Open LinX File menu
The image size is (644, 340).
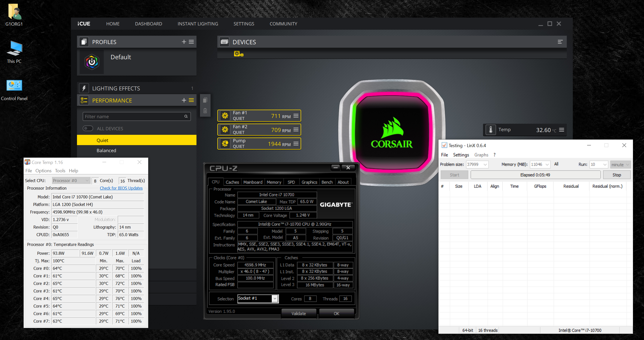coord(444,155)
